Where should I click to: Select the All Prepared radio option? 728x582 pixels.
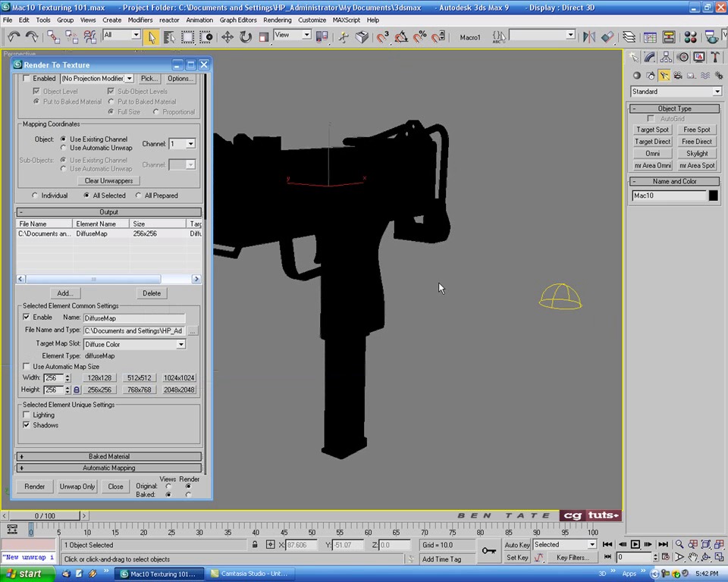[x=138, y=196]
